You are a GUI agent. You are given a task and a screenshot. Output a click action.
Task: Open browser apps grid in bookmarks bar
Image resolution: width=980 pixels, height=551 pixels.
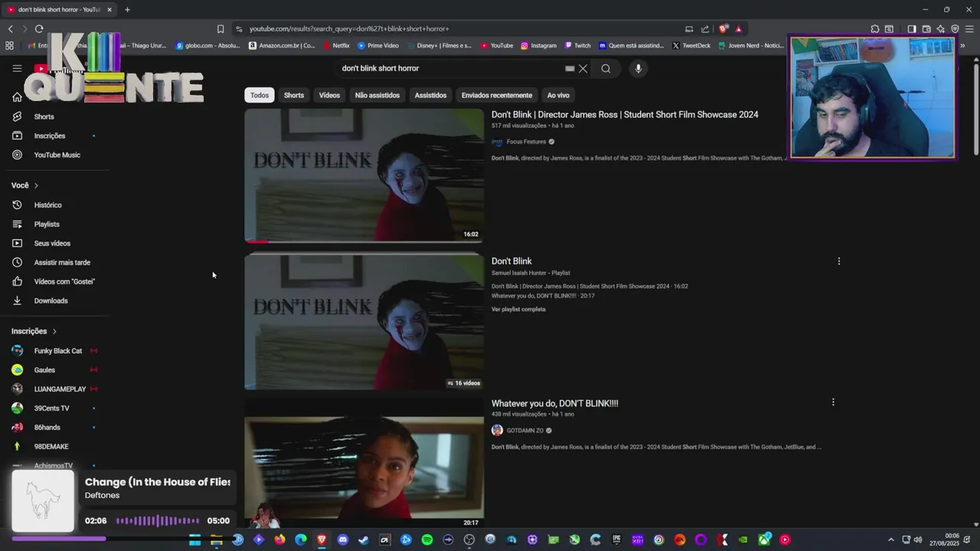click(x=9, y=45)
